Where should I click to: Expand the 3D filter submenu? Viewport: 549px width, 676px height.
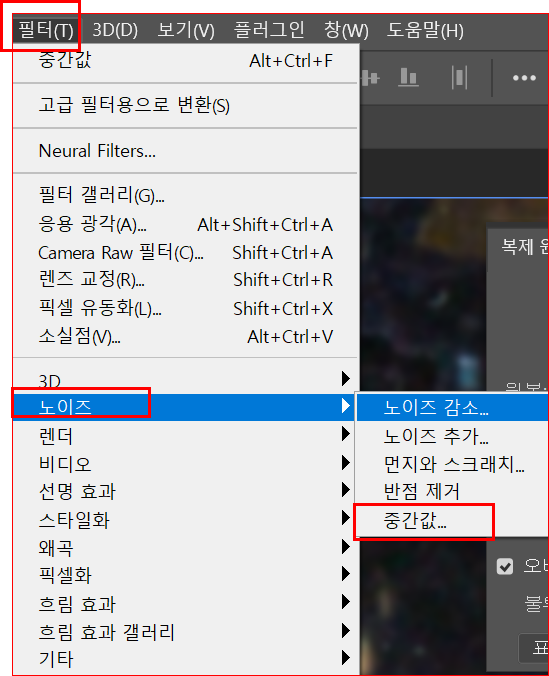(186, 379)
